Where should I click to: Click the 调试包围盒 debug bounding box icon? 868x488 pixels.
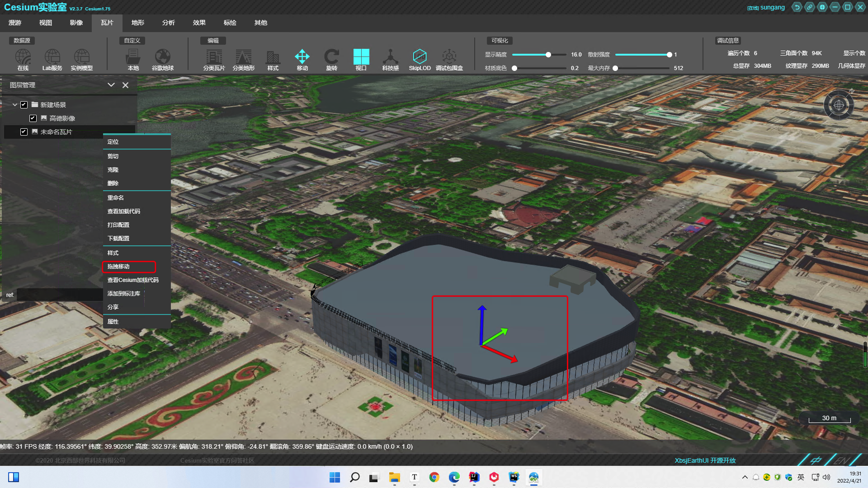pos(449,57)
